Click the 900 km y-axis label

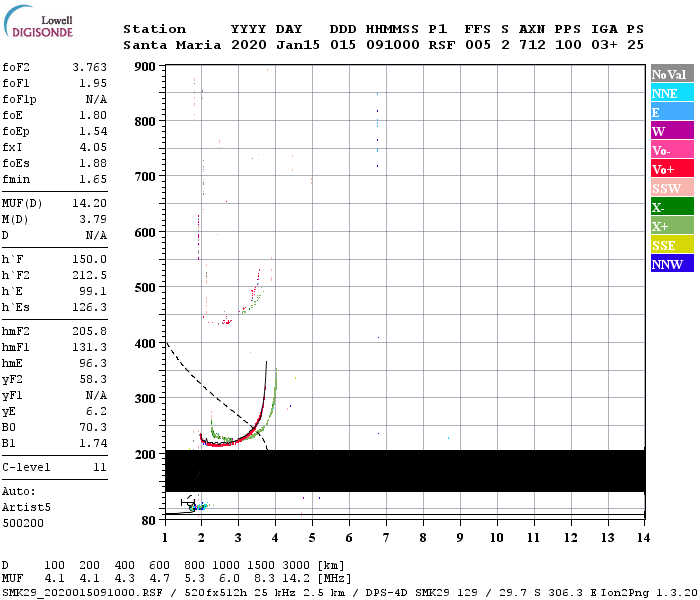click(145, 67)
